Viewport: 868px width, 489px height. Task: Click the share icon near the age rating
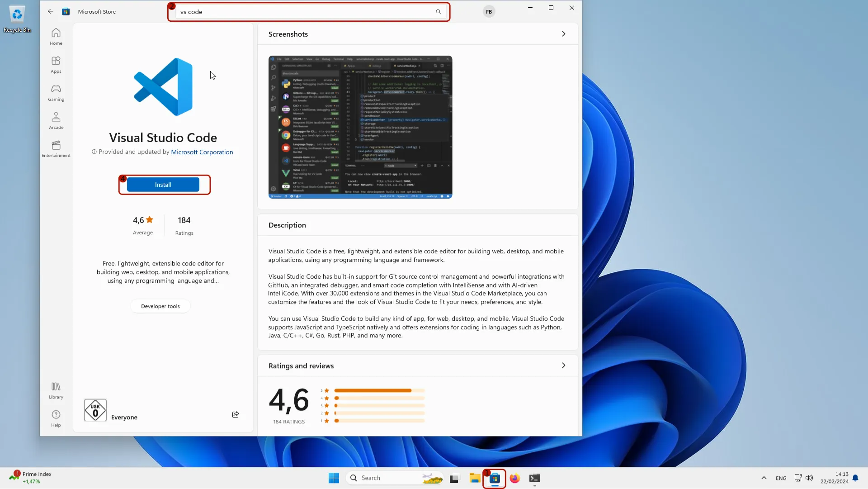[236, 414]
